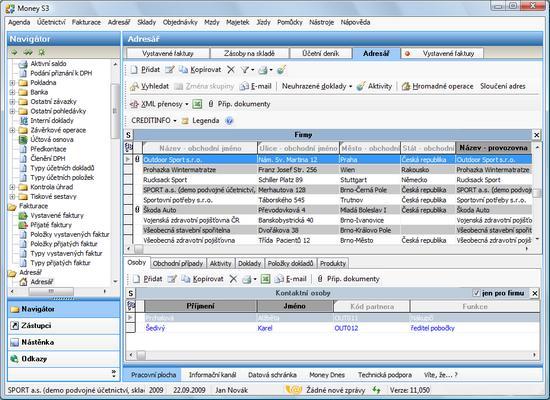Open the Účetnictví menu
The width and height of the screenshot is (550, 400).
51,22
